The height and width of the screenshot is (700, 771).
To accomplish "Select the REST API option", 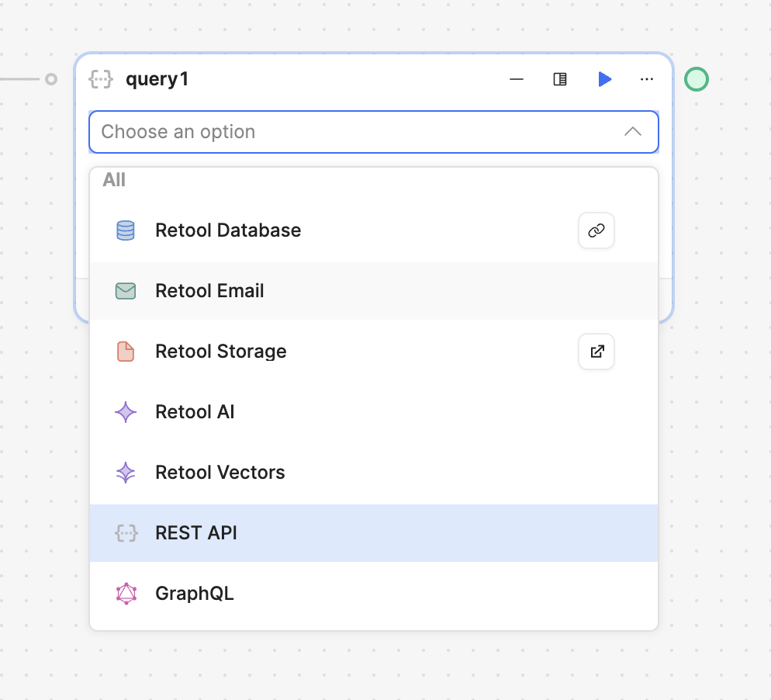I will click(x=374, y=532).
